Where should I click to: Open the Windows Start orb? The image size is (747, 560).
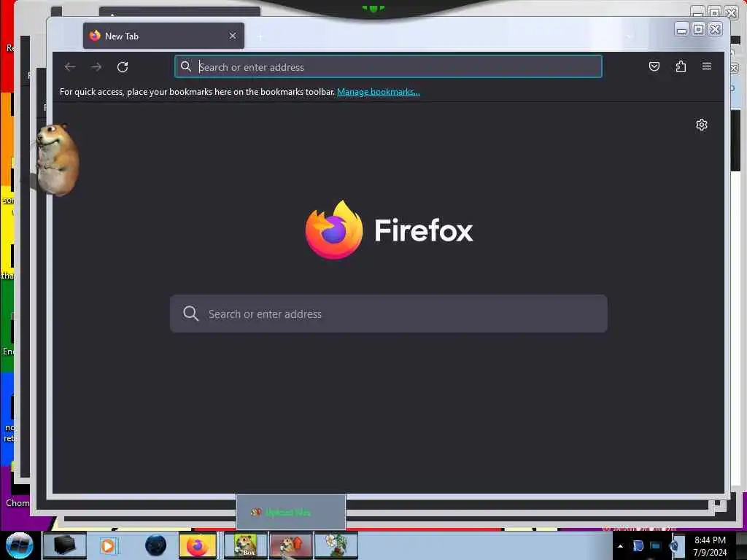click(20, 545)
